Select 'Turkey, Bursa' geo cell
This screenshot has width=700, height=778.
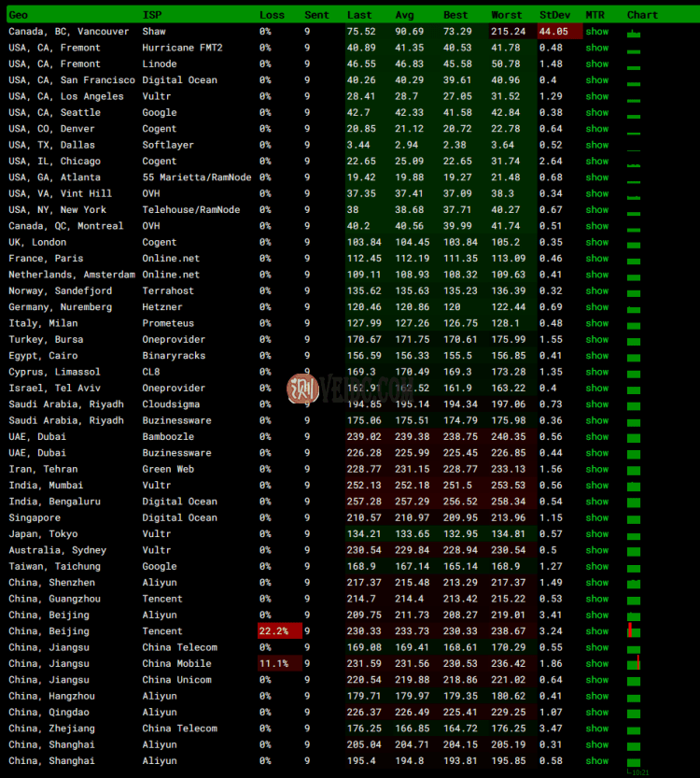pyautogui.click(x=46, y=339)
